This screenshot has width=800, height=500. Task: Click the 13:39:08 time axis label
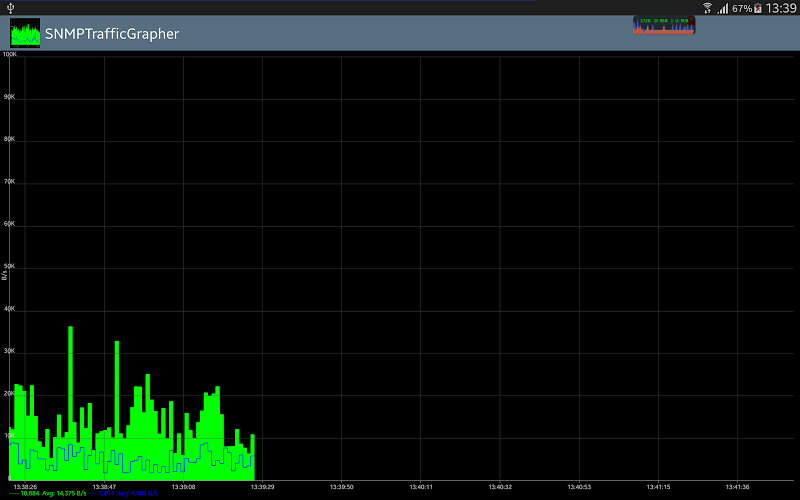tap(183, 487)
